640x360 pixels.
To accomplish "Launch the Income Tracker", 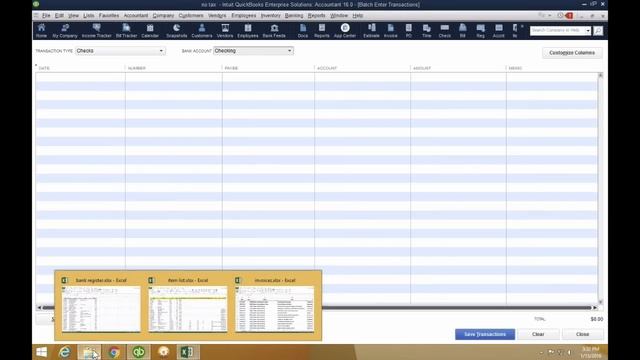I will coord(96,31).
